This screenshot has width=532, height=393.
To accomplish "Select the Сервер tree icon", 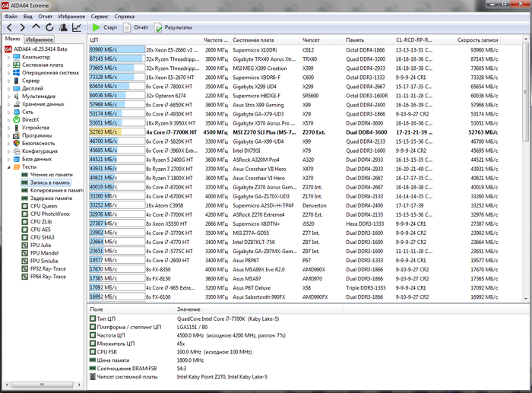I will pyautogui.click(x=17, y=81).
